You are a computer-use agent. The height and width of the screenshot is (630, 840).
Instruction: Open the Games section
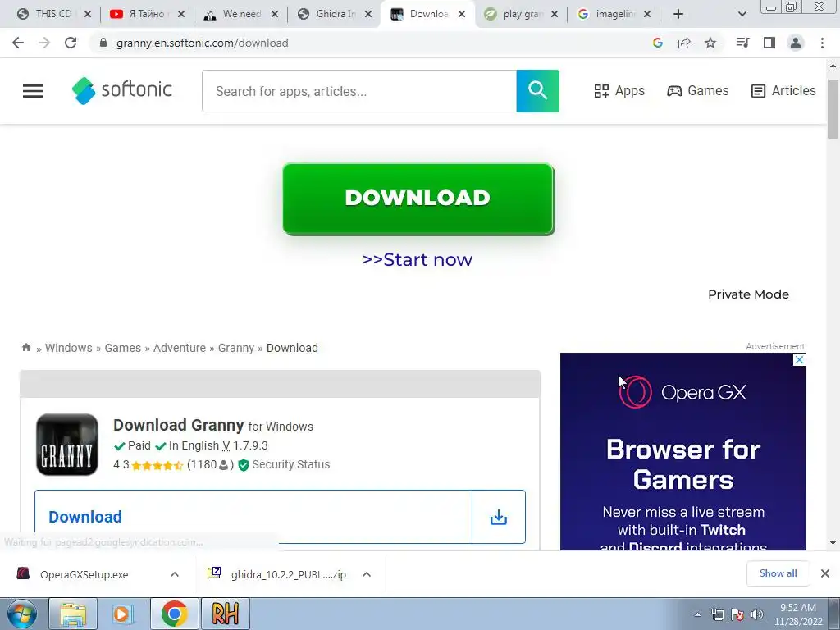(697, 90)
